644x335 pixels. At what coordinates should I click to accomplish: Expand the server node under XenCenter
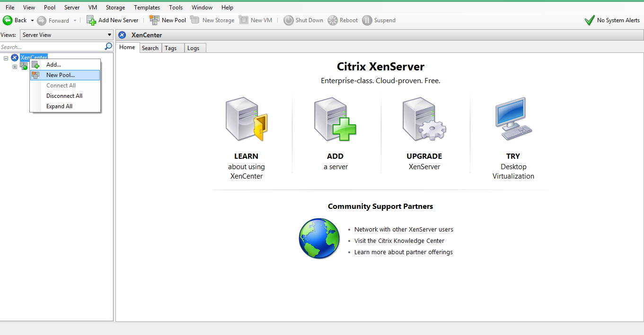[x=15, y=67]
